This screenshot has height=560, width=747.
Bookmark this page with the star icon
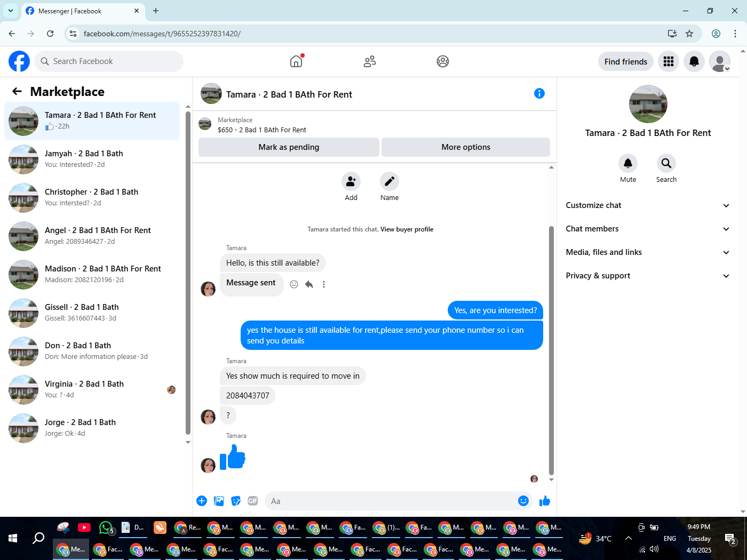point(689,34)
